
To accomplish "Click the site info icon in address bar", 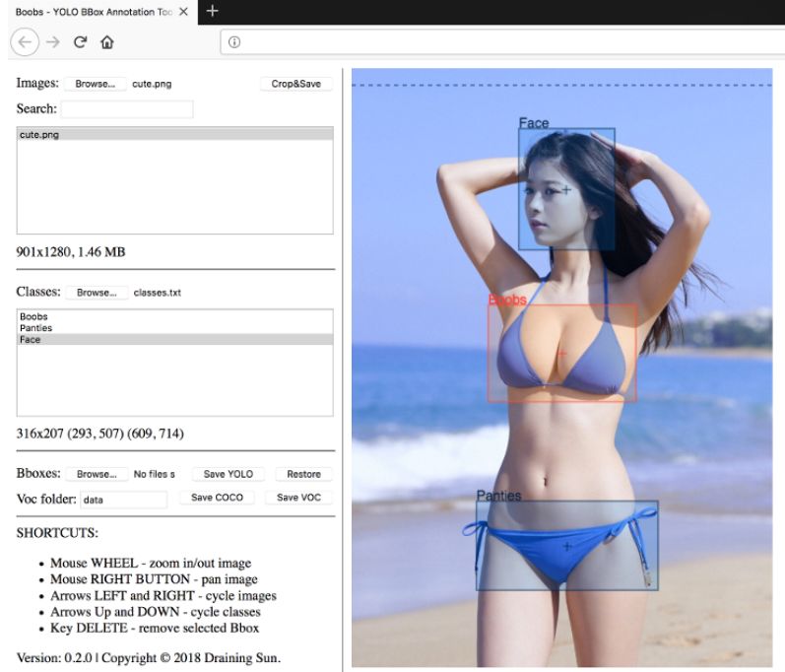I will click(233, 42).
